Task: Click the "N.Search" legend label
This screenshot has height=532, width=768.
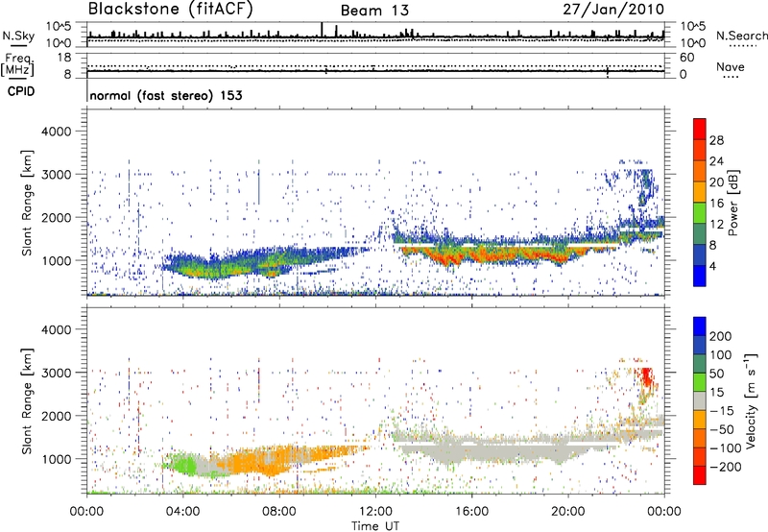Action: (741, 36)
